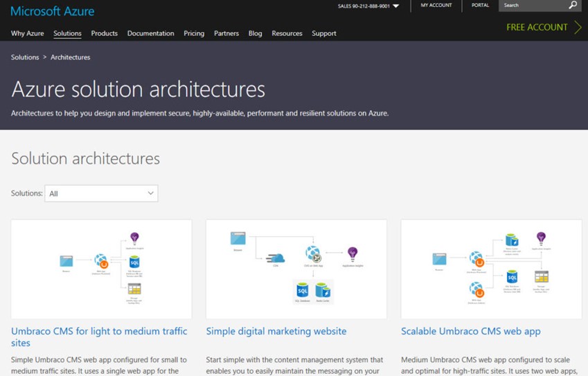This screenshot has width=588, height=376.
Task: Click the lower web app globe in Scalable diagram
Action: pyautogui.click(x=476, y=289)
